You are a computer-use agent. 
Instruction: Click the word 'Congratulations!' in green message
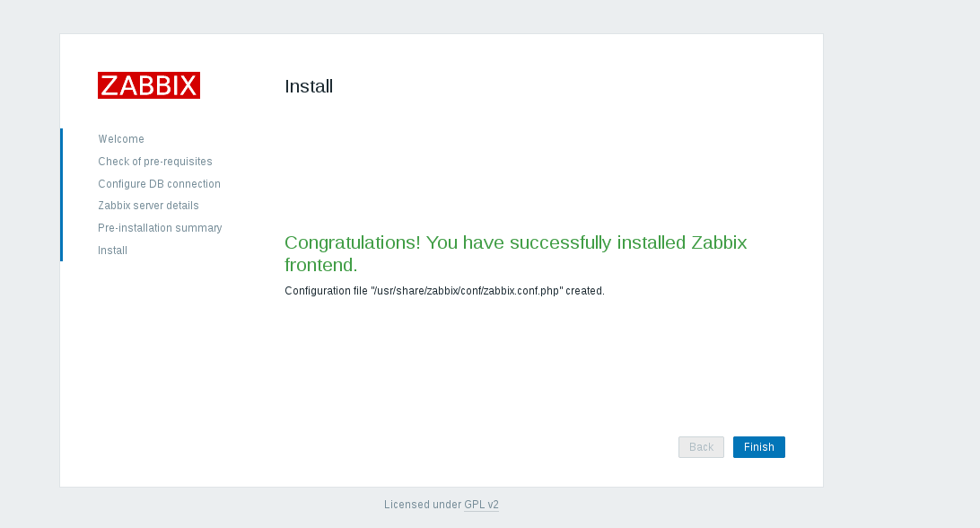click(x=352, y=242)
